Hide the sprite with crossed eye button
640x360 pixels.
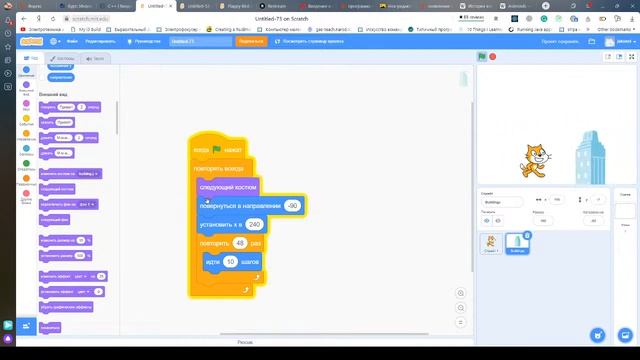[498, 221]
